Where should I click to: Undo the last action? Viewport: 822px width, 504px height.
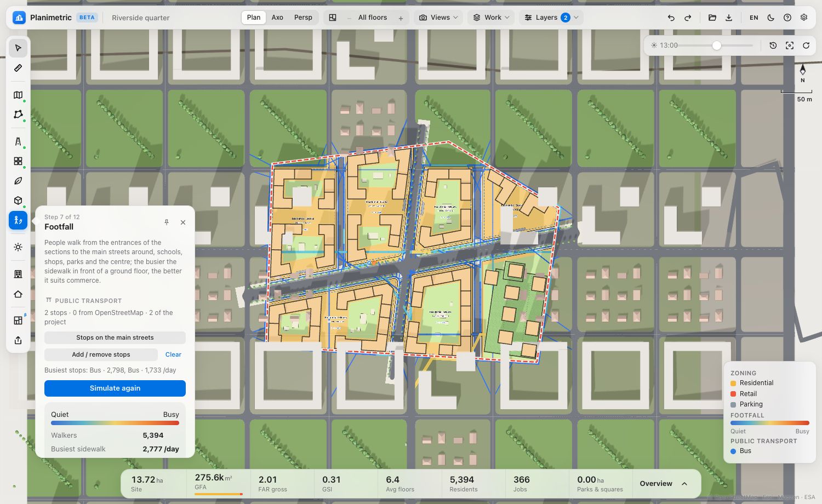click(x=671, y=18)
